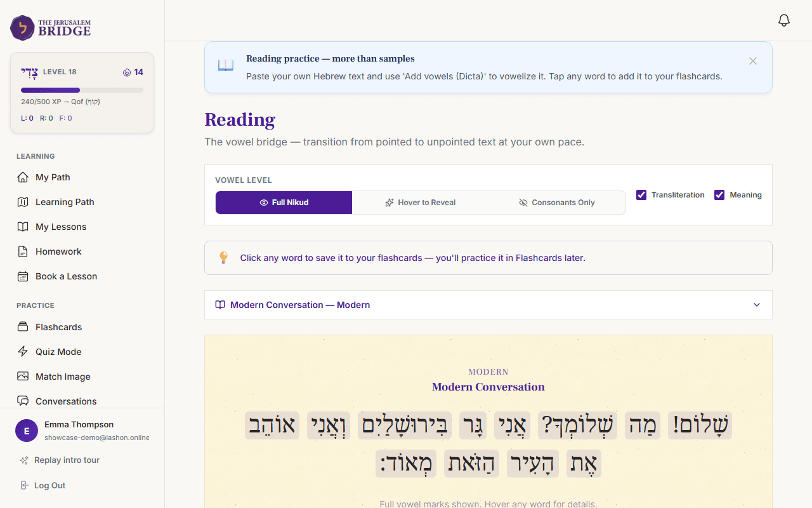This screenshot has height=508, width=812.
Task: Click the Book a Lesson calendar icon
Action: (23, 276)
